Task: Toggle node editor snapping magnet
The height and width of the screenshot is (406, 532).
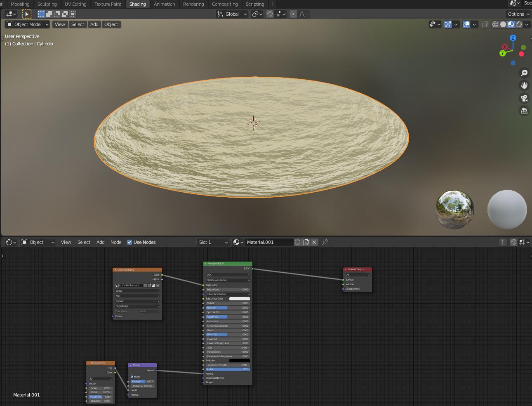Action: (513, 242)
